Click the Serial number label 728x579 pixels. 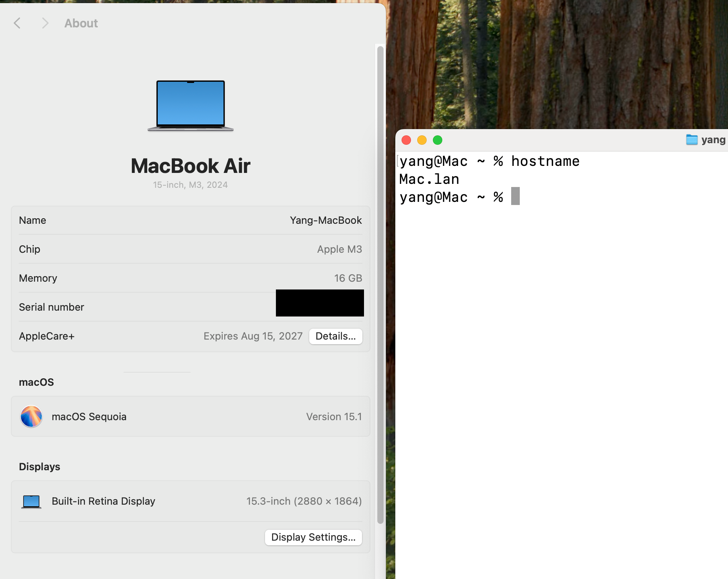coord(52,307)
